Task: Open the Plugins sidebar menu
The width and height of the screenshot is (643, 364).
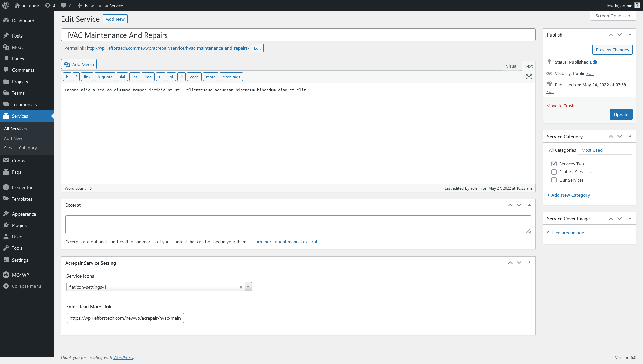Action: point(19,225)
